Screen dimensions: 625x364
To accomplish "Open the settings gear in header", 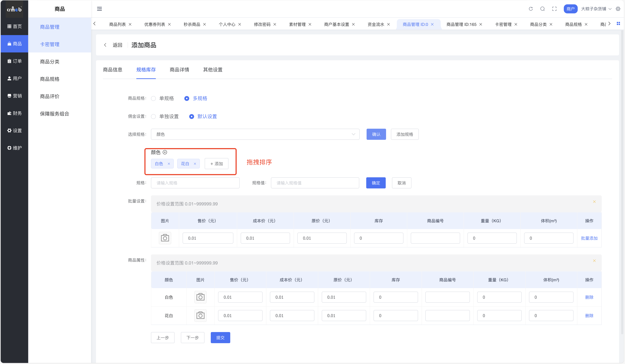I will pyautogui.click(x=618, y=9).
